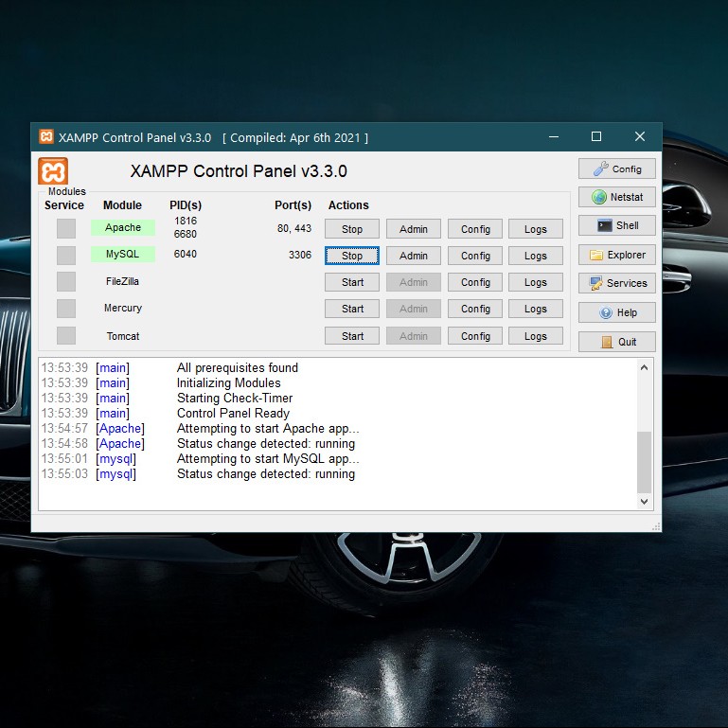728x728 pixels.
Task: Click the Apache ports 80, 443
Action: click(294, 228)
